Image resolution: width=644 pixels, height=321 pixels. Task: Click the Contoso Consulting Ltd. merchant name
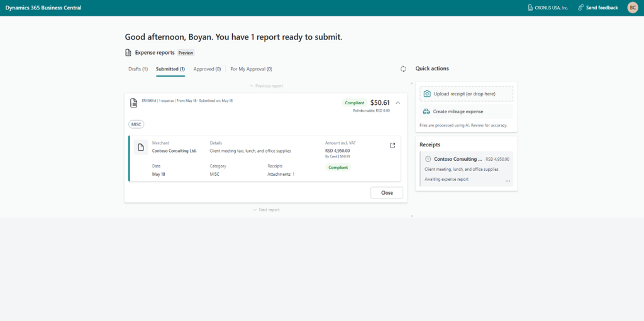[175, 151]
